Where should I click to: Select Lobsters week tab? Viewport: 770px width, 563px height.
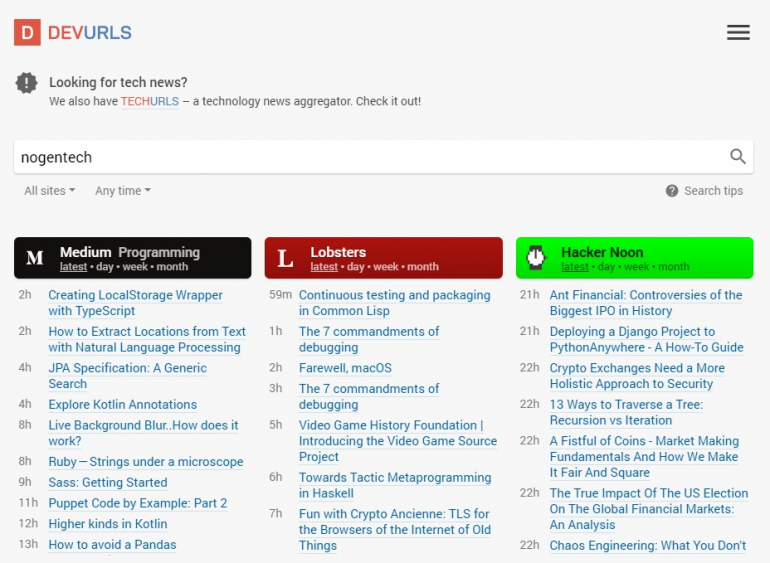pos(386,267)
